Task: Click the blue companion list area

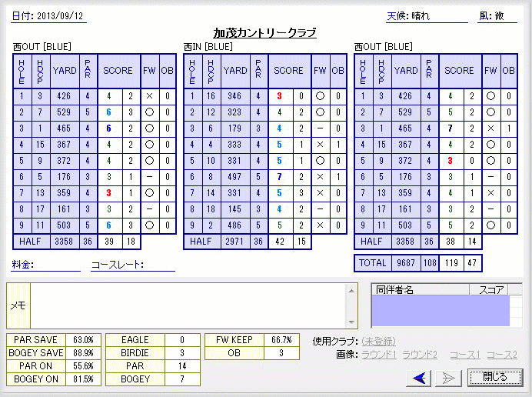Action: pyautogui.click(x=441, y=310)
